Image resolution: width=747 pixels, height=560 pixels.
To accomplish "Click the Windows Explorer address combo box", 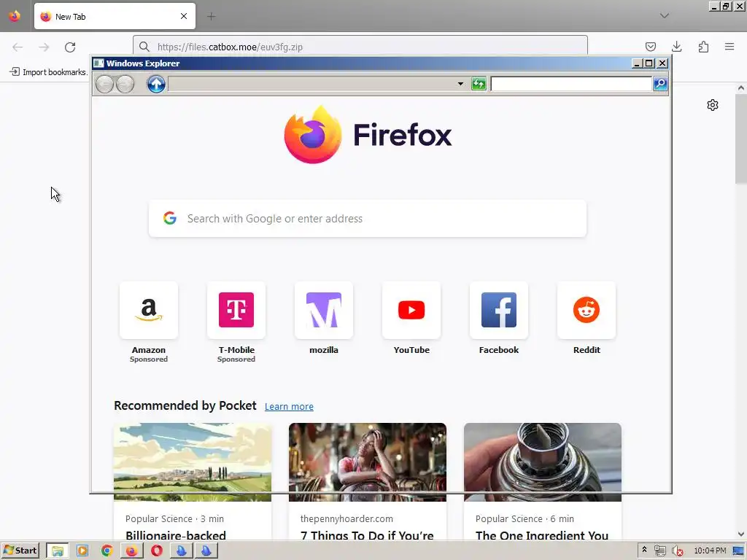I will tap(317, 84).
